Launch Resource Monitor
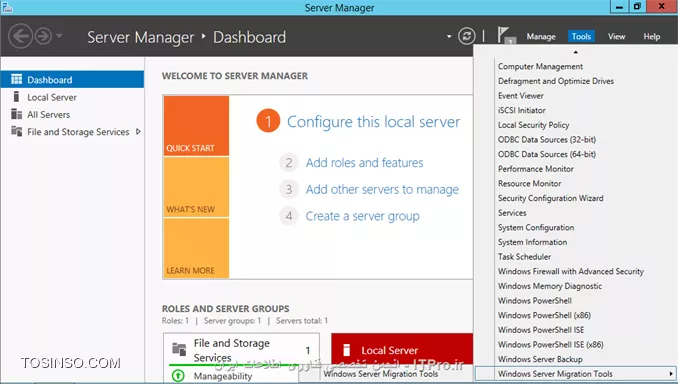 (x=529, y=184)
